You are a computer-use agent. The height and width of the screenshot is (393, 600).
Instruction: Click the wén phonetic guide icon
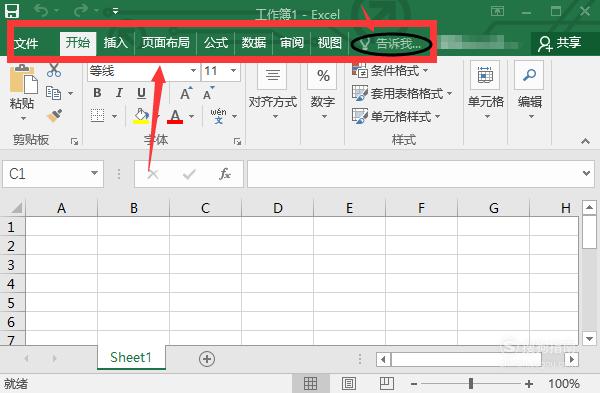pos(218,116)
